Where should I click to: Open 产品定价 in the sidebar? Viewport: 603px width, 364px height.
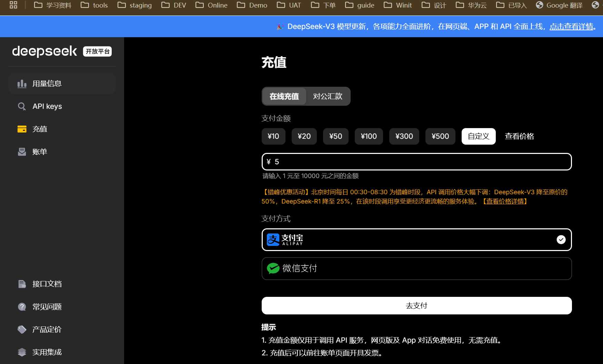(62, 330)
